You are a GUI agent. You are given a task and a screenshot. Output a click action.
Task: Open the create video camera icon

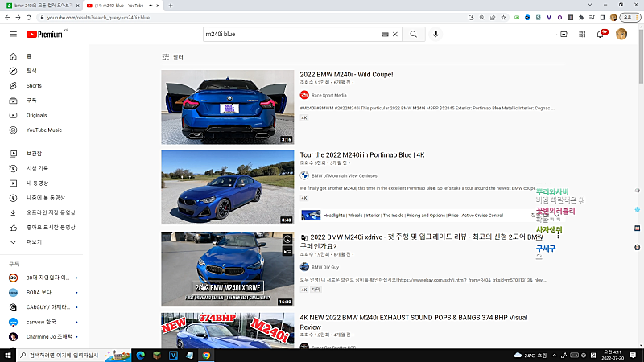pos(563,34)
